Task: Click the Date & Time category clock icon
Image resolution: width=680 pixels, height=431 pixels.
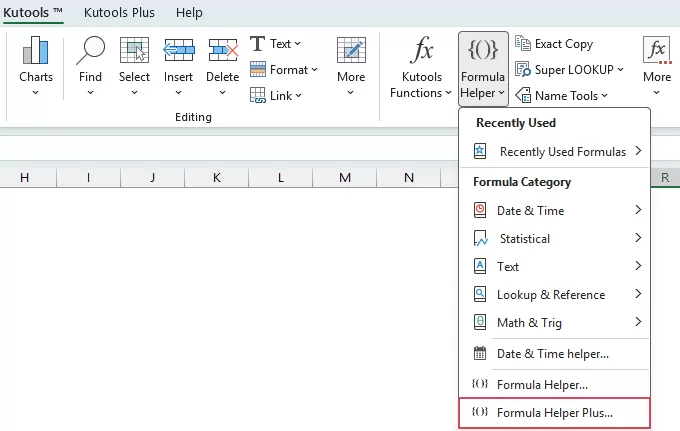Action: click(480, 210)
